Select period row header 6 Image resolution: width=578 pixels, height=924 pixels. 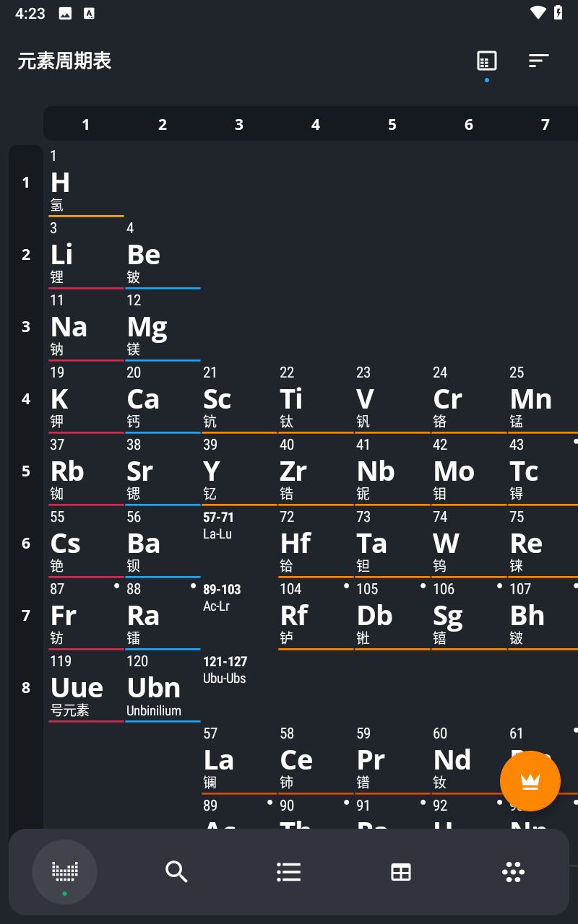(x=26, y=543)
